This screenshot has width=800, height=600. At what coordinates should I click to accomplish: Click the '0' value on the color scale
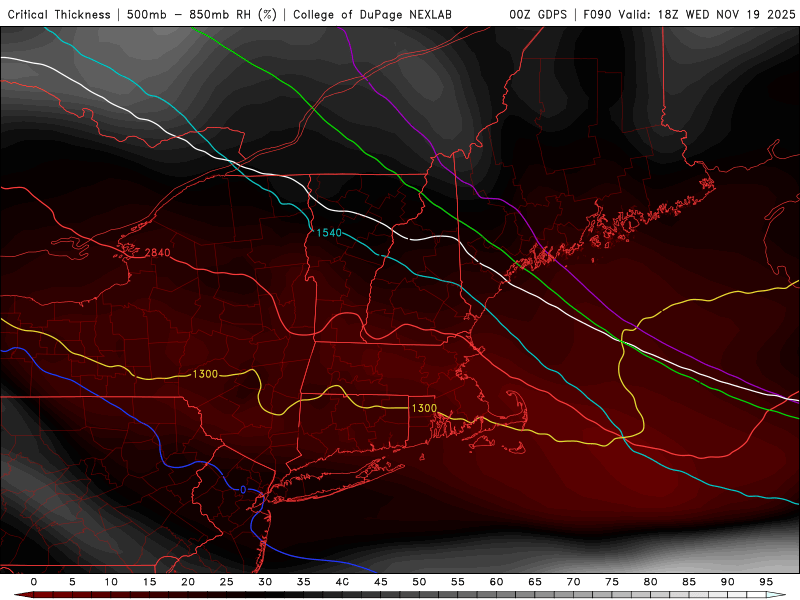(34, 582)
